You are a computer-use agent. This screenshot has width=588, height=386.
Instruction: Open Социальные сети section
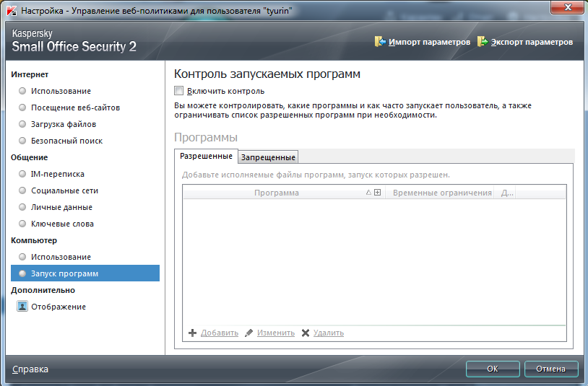[x=64, y=190]
